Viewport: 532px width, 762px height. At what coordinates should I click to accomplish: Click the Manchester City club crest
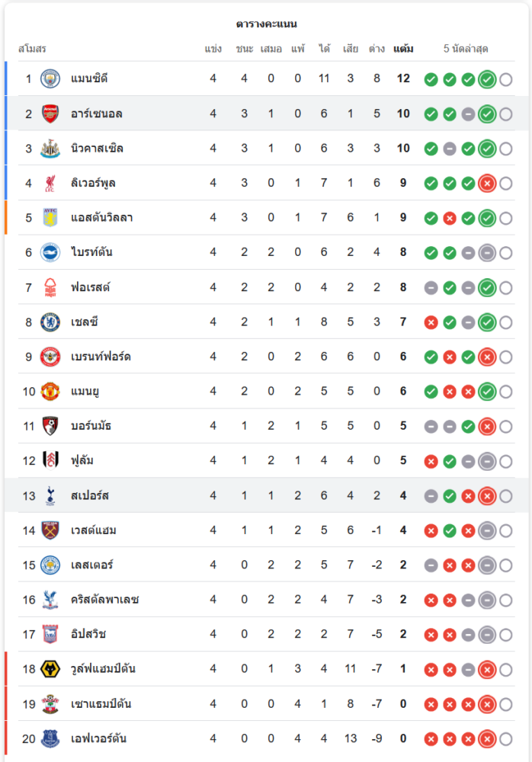[x=50, y=79]
